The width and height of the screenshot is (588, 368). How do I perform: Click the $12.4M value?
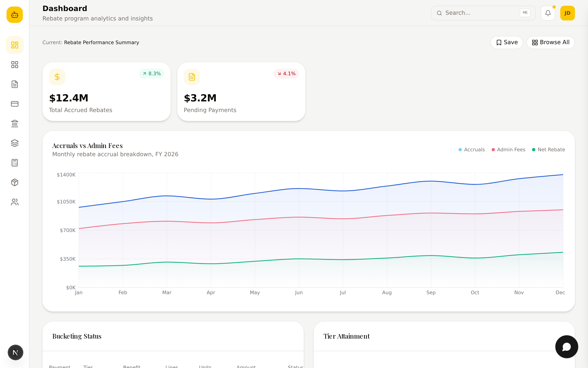(69, 98)
